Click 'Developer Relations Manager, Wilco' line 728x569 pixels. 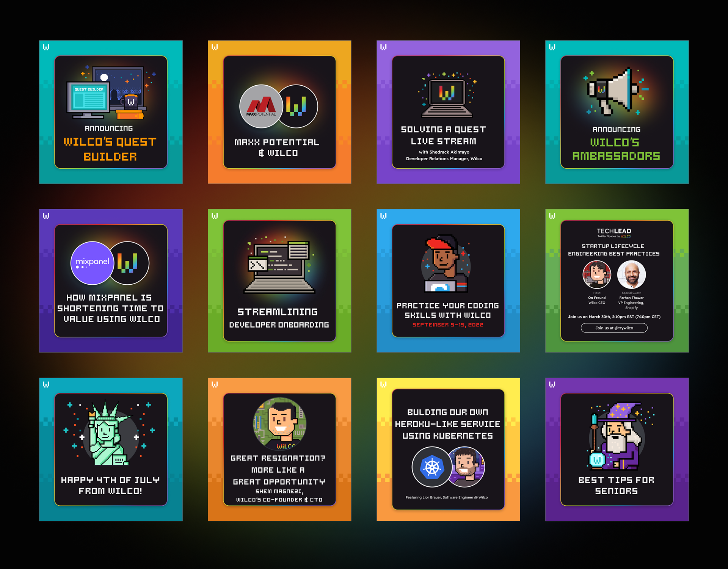pos(444,159)
